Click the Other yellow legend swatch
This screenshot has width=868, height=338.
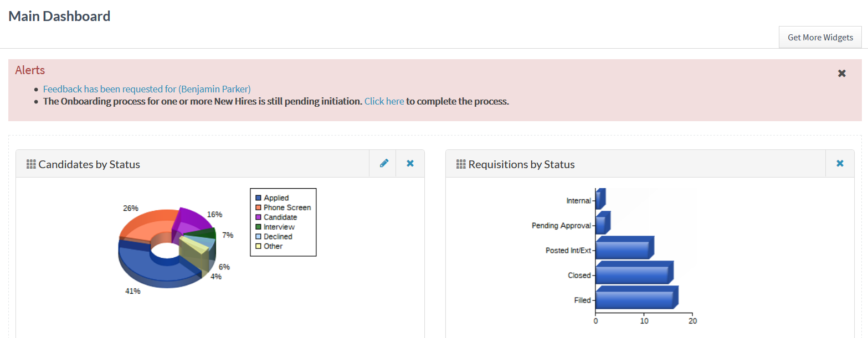tap(258, 246)
